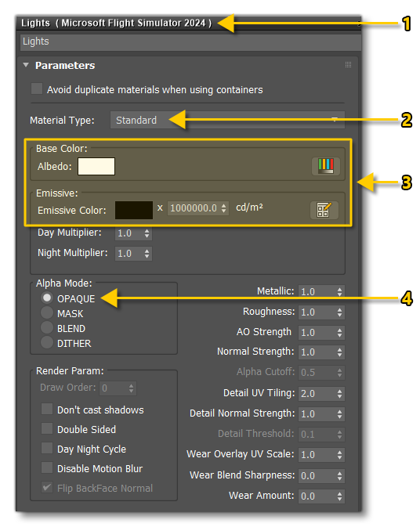Select the MASK alpha mode

click(47, 312)
